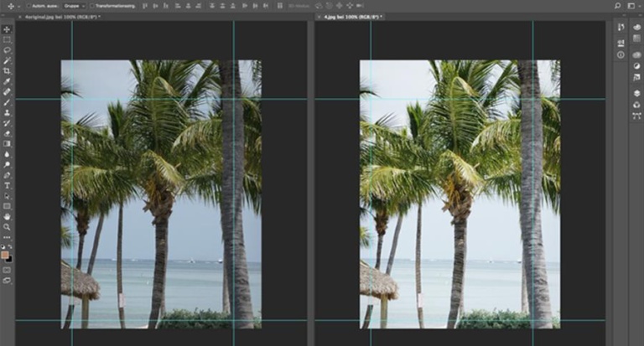This screenshot has height=346, width=644.
Task: Expand the Move tool preset picker arrow
Action: [x=17, y=6]
